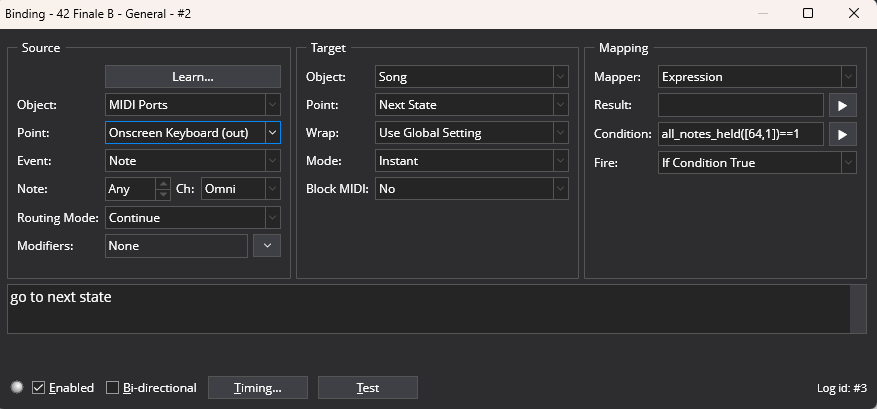Click into the Condition expression field
The width and height of the screenshot is (877, 409).
click(741, 134)
